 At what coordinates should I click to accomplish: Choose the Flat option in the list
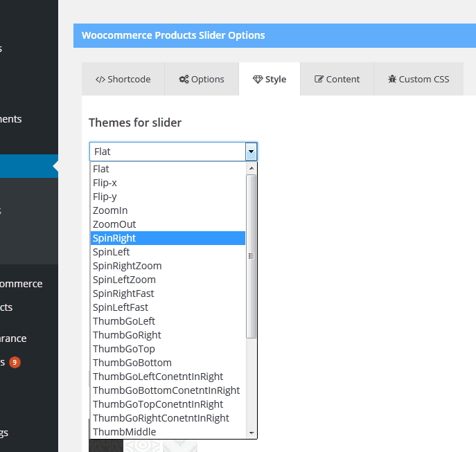point(168,169)
